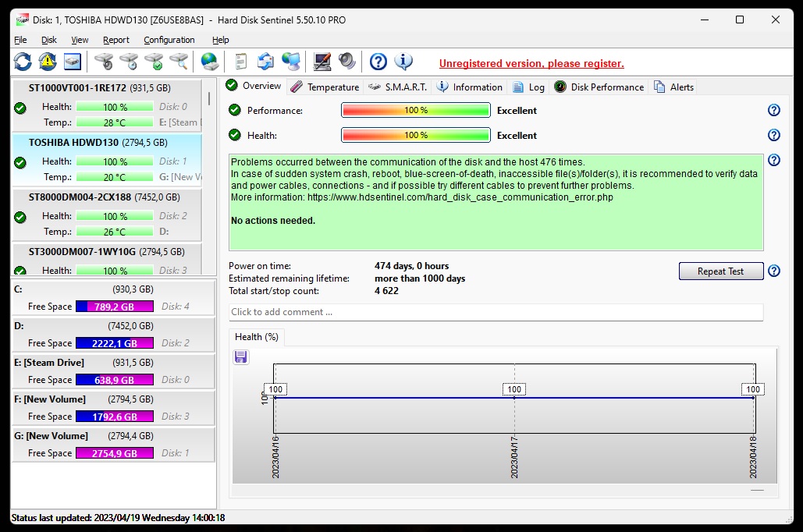The height and width of the screenshot is (532, 803).
Task: Select partition D: in the volume list
Action: (113, 335)
